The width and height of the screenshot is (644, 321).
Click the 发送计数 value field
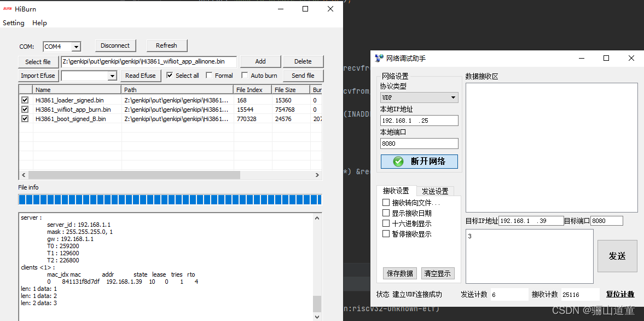509,294
